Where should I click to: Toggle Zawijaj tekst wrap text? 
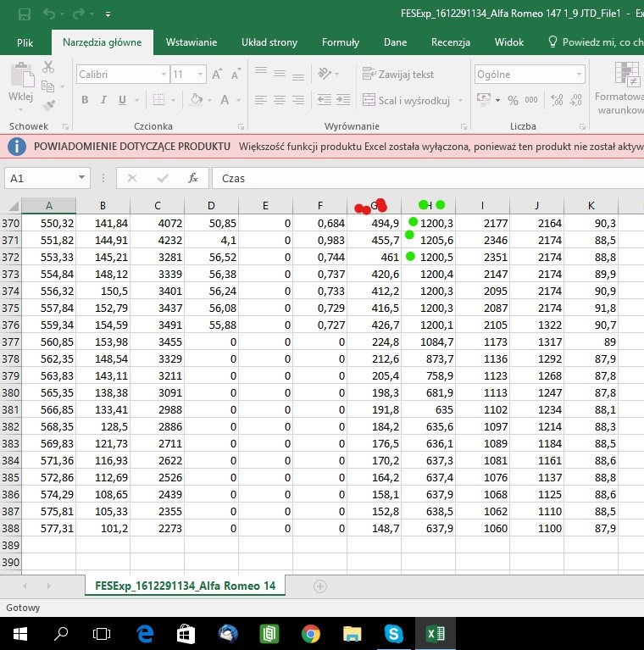[x=398, y=75]
